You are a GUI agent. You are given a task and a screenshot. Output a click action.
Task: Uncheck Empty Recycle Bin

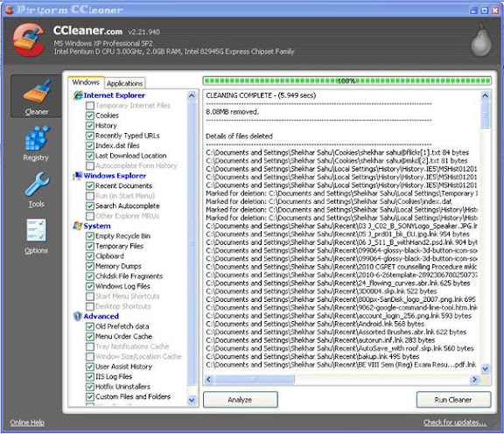tap(90, 236)
